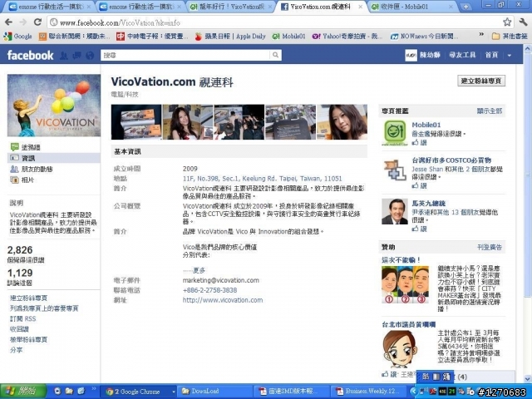The image size is (532, 399).
Task: Open Facebook notifications globe icon
Action: coord(90,56)
